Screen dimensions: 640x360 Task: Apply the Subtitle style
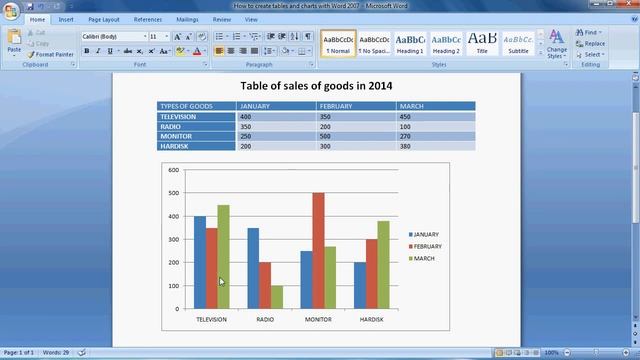tap(518, 44)
